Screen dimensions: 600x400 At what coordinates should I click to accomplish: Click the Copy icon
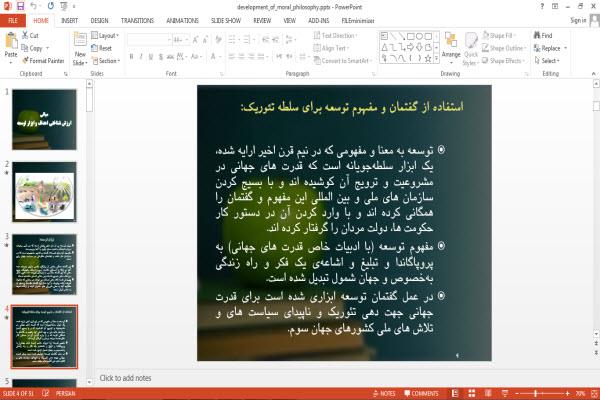click(25, 48)
